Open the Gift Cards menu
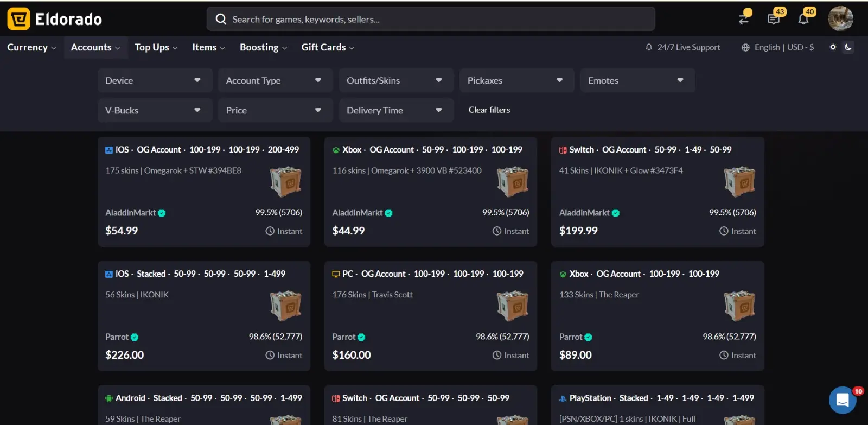This screenshot has width=868, height=425. pos(328,47)
